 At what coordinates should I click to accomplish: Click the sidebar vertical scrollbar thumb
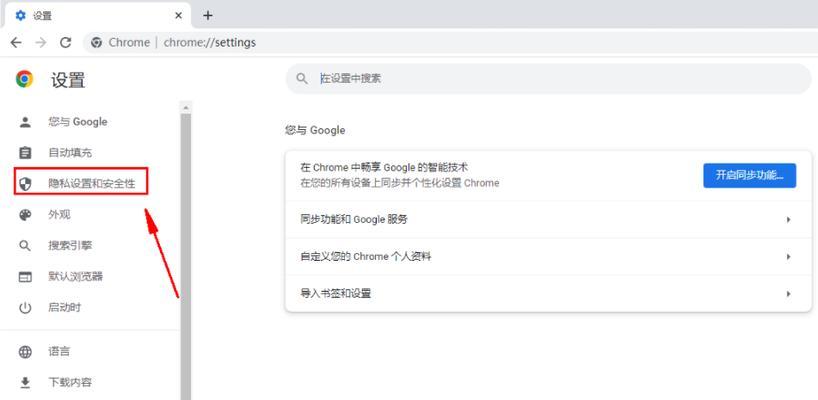tap(186, 256)
